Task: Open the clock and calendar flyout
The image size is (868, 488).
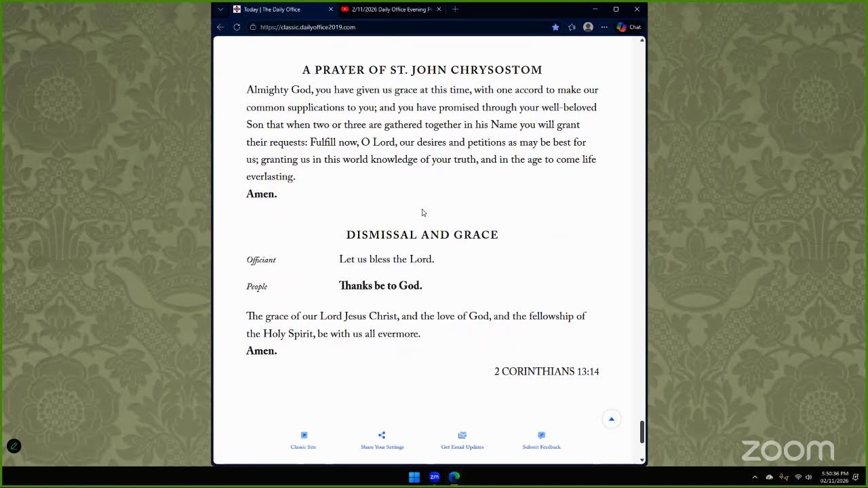Action: coord(835,477)
